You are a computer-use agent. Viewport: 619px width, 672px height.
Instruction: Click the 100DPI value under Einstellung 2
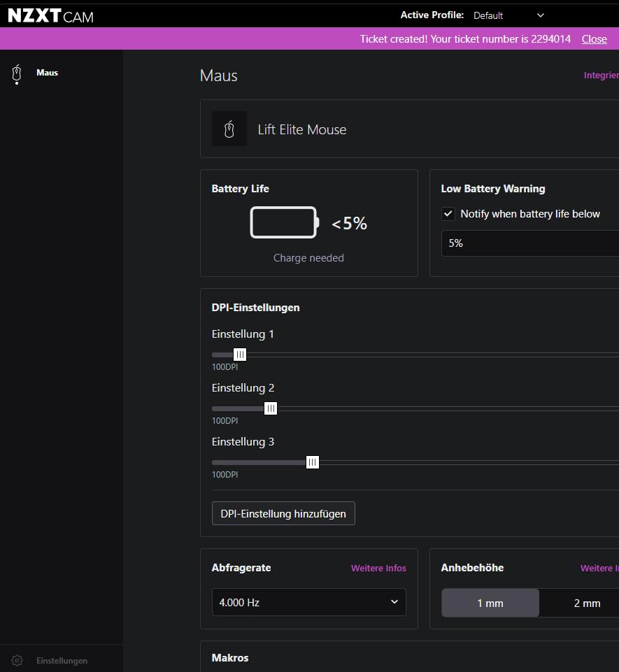(225, 421)
